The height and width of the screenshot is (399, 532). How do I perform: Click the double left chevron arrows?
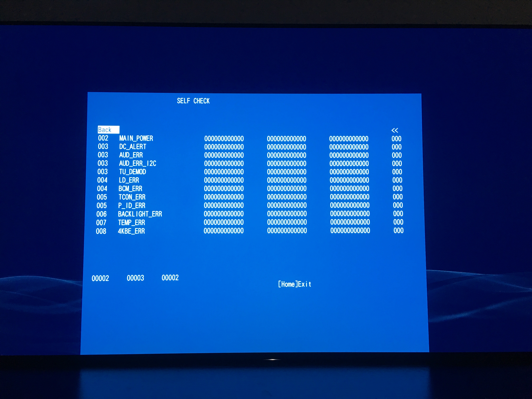pos(394,130)
